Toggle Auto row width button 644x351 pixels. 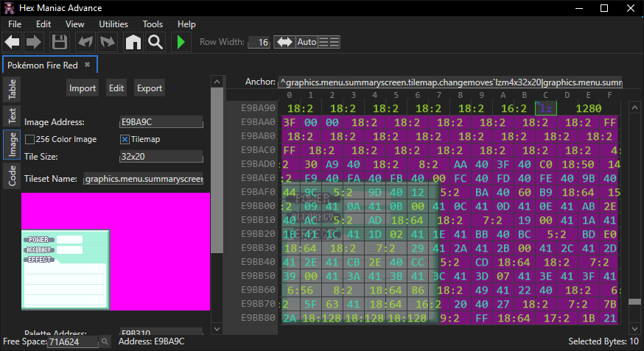coord(307,42)
